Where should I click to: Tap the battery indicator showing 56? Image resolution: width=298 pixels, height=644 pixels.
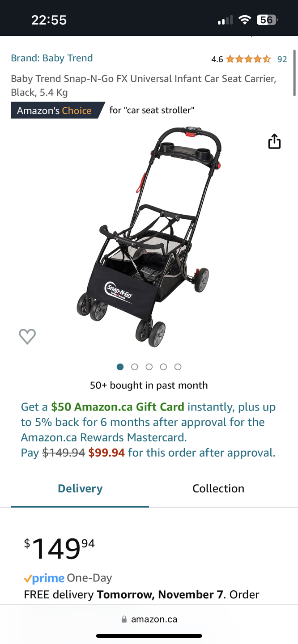[267, 20]
